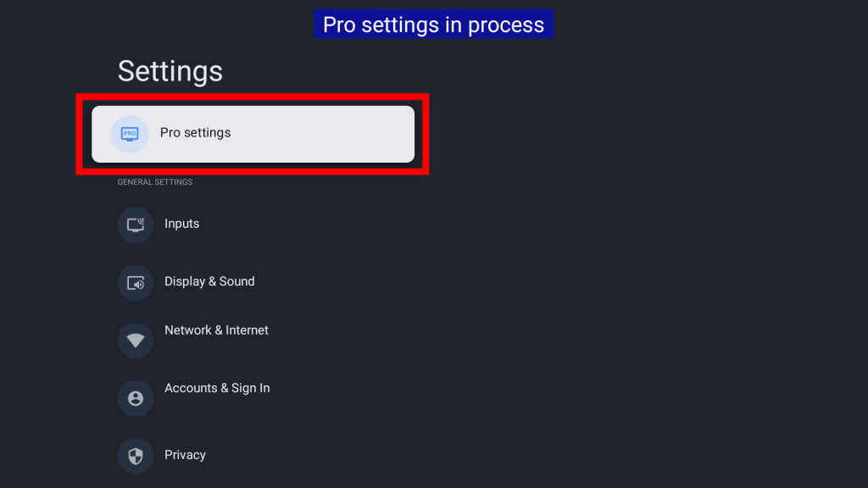Open the Inputs menu entry

coord(181,224)
